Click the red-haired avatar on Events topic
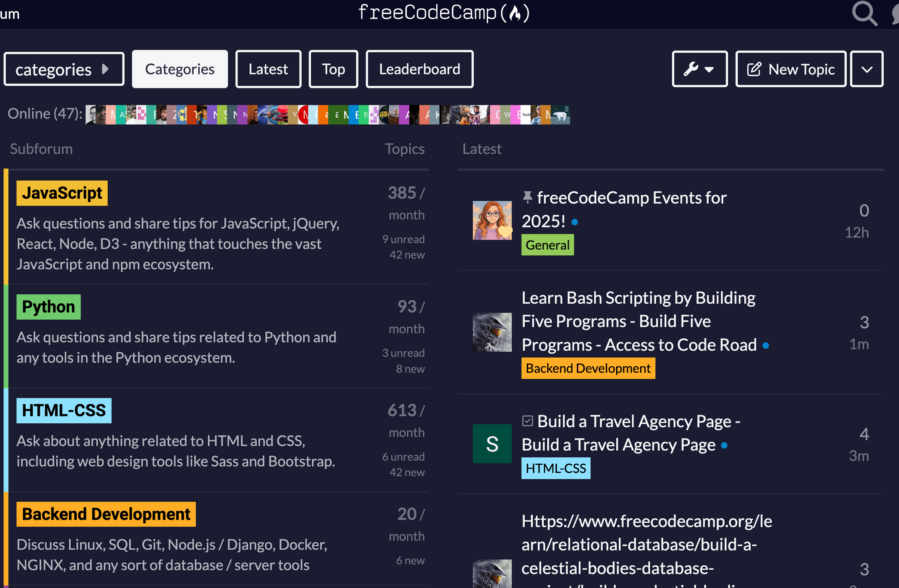Image resolution: width=899 pixels, height=588 pixels. 492,220
